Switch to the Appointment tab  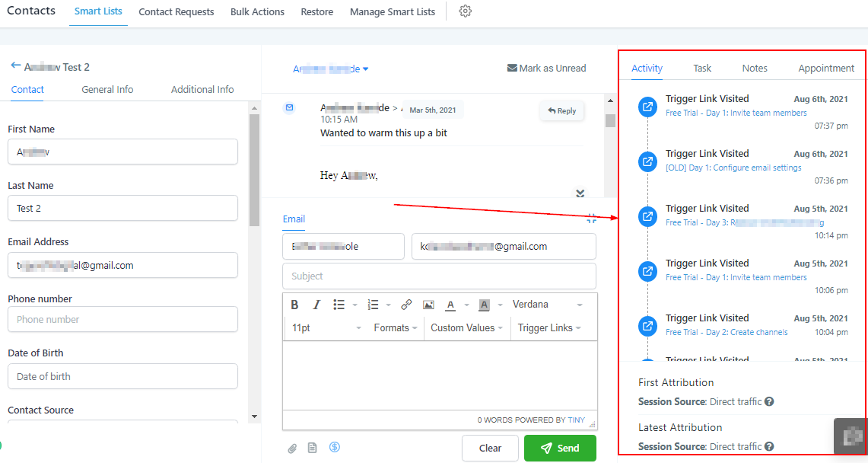(x=826, y=68)
